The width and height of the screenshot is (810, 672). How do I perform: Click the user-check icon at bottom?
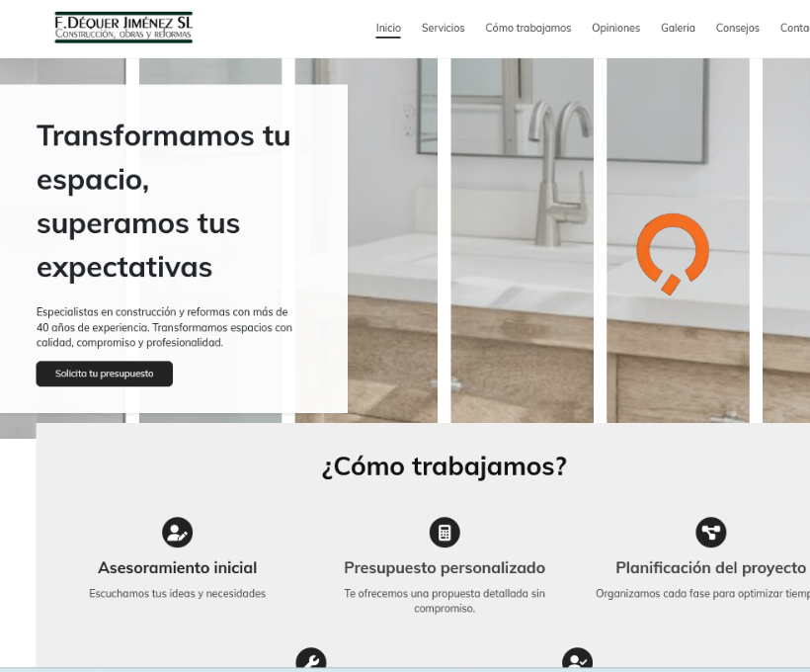click(x=577, y=660)
